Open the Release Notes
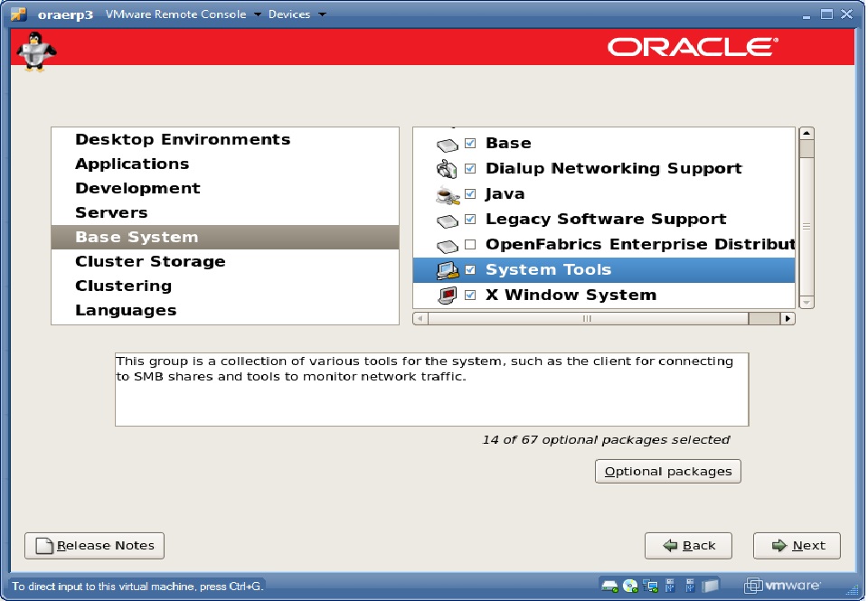This screenshot has width=868, height=601. pos(95,546)
